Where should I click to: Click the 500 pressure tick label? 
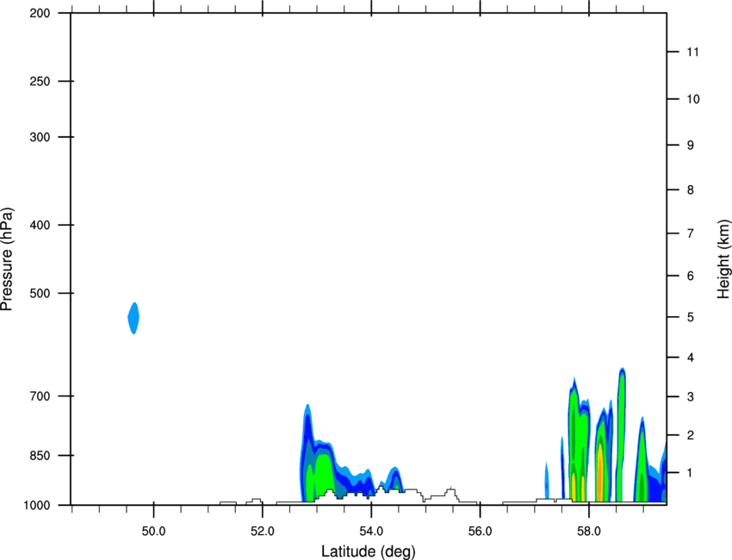[x=40, y=293]
